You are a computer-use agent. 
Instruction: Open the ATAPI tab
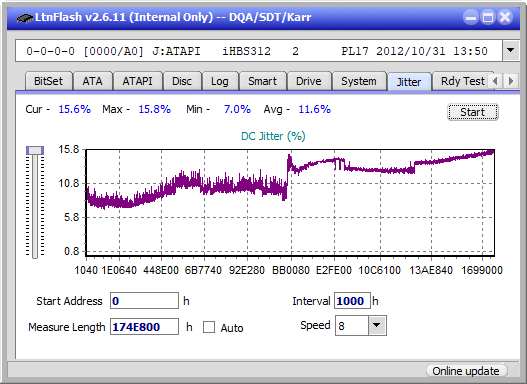[137, 81]
